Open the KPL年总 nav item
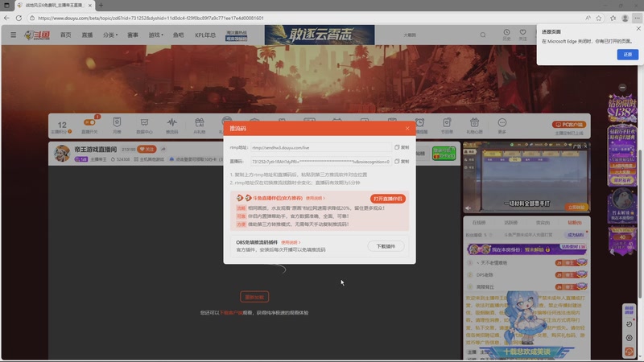This screenshot has height=362, width=644. tap(205, 35)
